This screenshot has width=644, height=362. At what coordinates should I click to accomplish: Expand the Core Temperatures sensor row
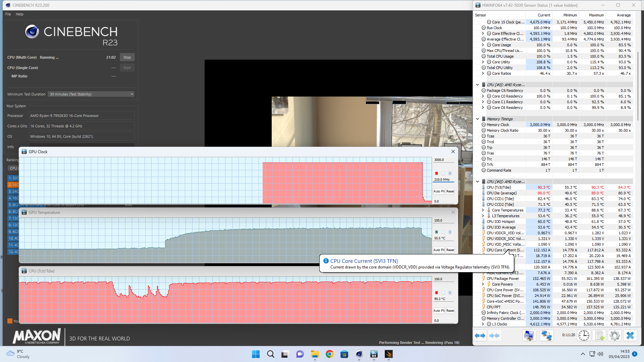483,210
